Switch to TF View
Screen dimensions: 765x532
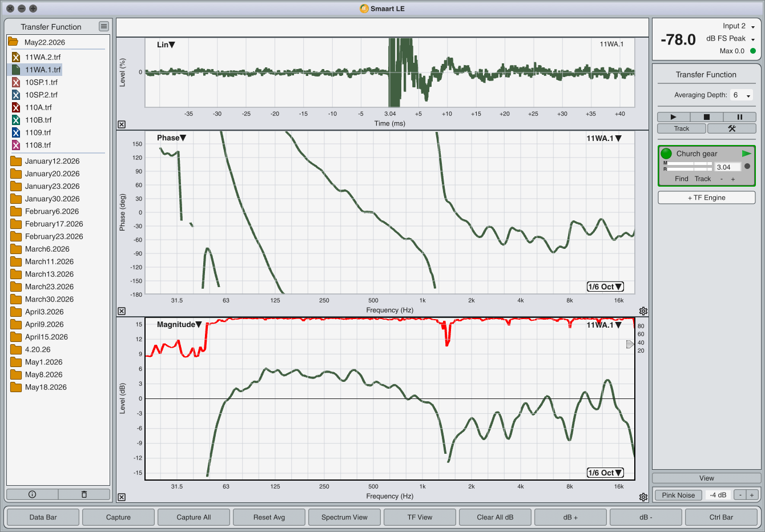pos(420,517)
